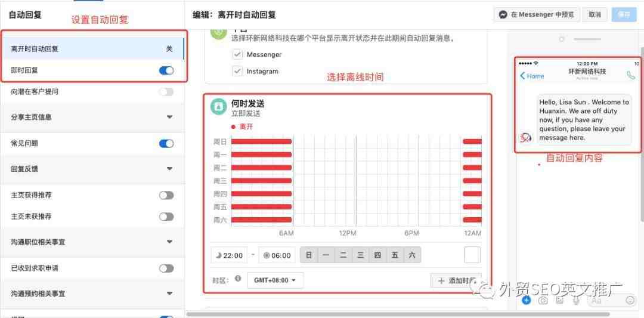Tap the camera icon in the chat preview
Image resolution: width=644 pixels, height=318 pixels.
pos(543,301)
